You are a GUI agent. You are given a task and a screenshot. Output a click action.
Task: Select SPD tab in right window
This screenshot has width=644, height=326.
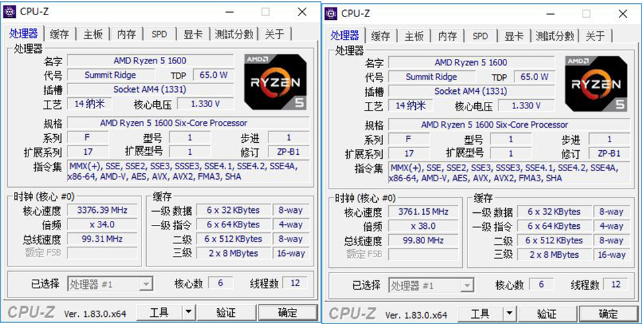click(x=480, y=36)
